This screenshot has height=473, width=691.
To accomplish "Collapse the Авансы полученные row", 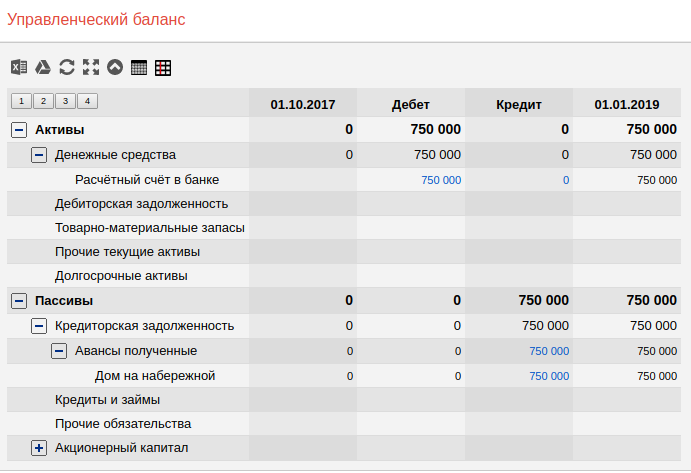I will coord(59,351).
